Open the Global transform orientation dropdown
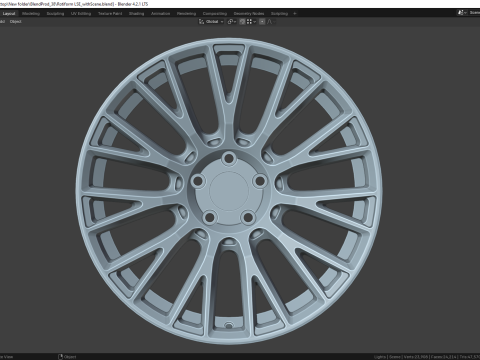The width and height of the screenshot is (480, 360). pos(211,22)
